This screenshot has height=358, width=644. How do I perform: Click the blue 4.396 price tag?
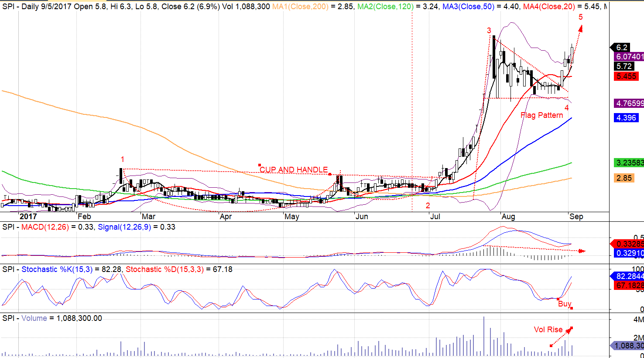pyautogui.click(x=627, y=118)
